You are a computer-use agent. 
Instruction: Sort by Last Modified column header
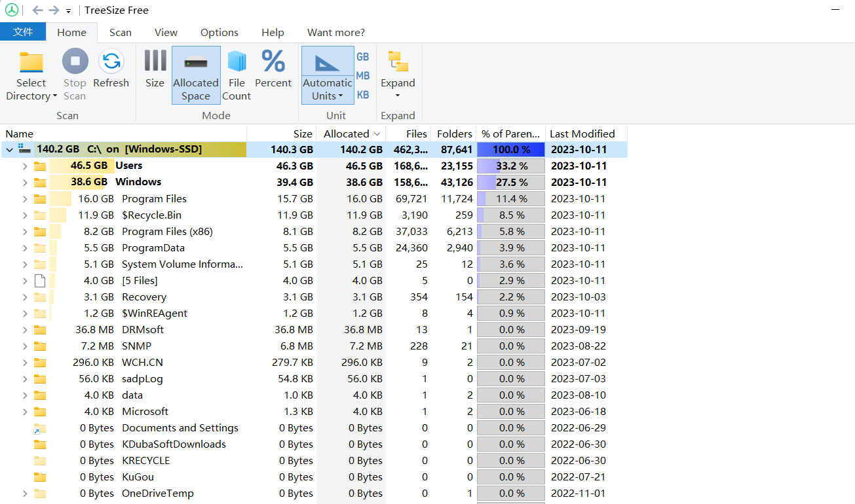586,134
